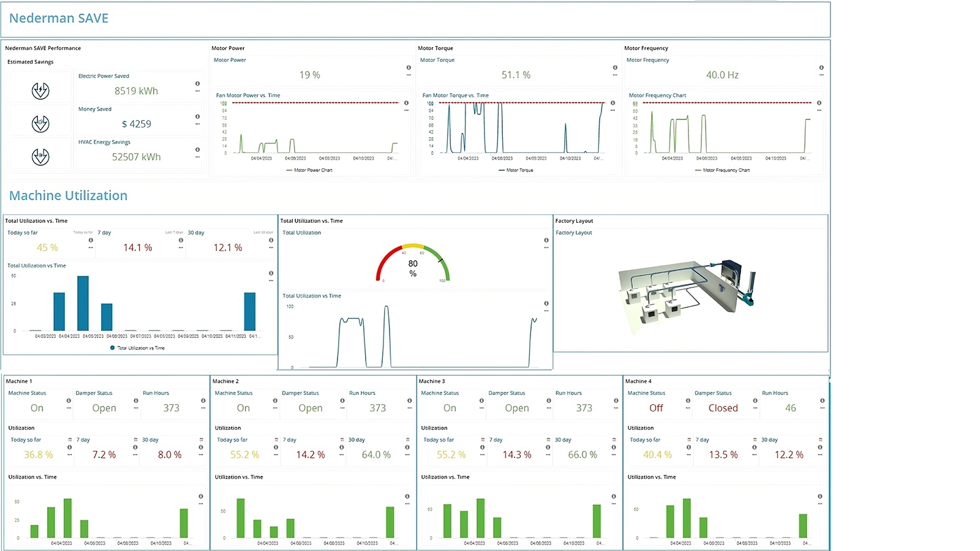
Task: Open more options on Motor Torque 51.1 % tile
Action: pos(615,75)
